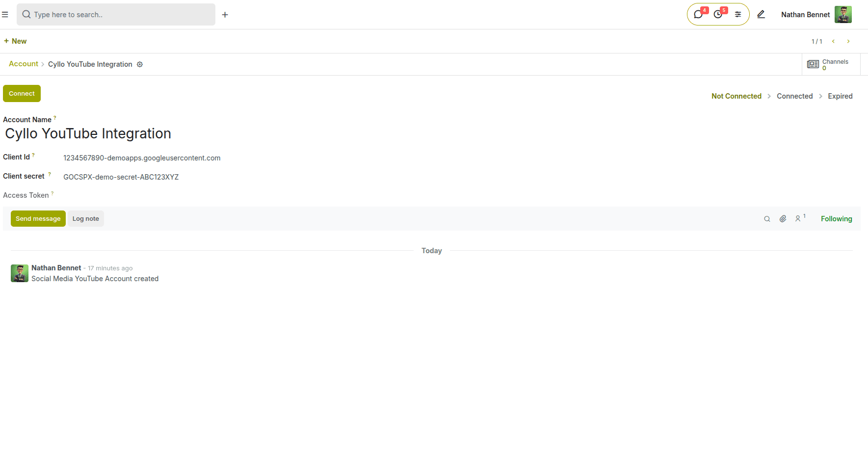Viewport: 868px width, 473px height.
Task: Click the filter settings sliders icon
Action: pyautogui.click(x=738, y=14)
